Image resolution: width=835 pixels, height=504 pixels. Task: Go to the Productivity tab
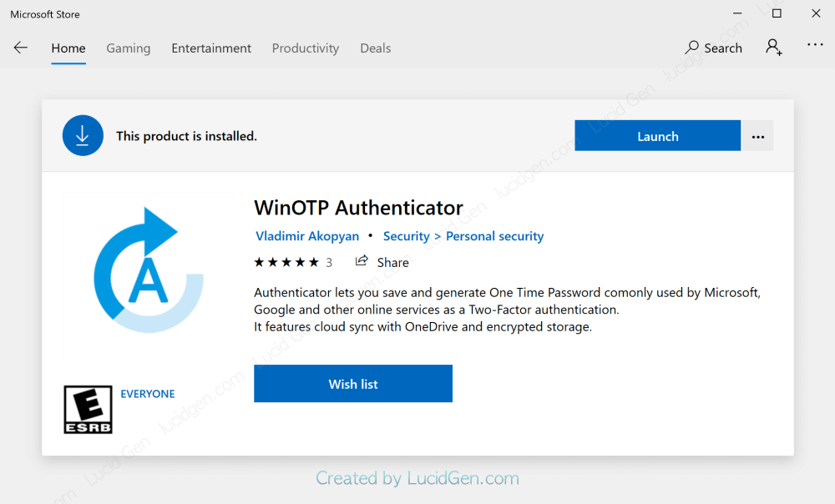306,48
